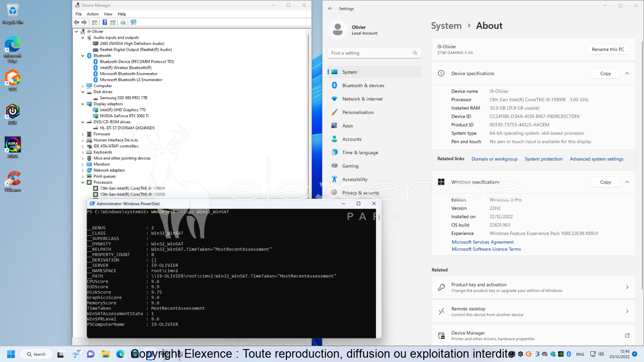Open Microsoft Software Licence Terms link

point(486,249)
